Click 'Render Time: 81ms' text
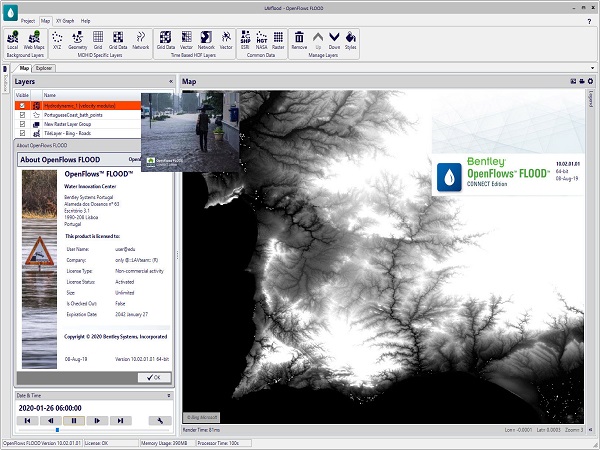The image size is (600, 450). [x=201, y=430]
